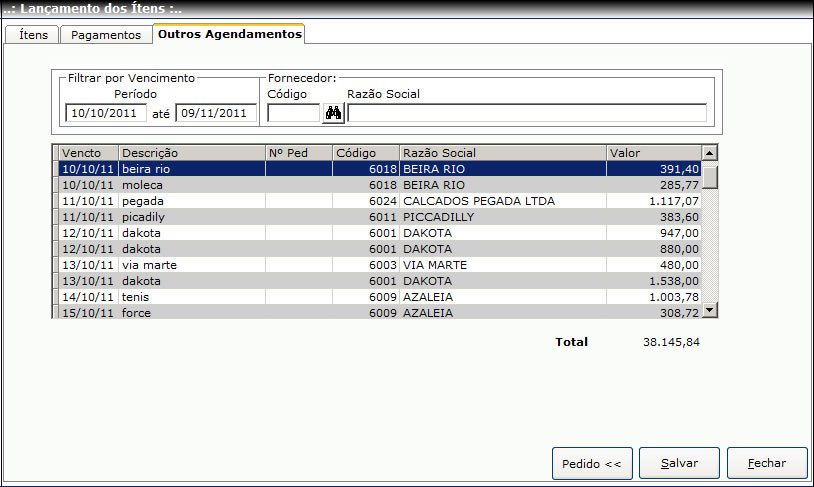The height and width of the screenshot is (487, 814).
Task: Focus the Fornecedor Código input field
Action: tap(293, 113)
